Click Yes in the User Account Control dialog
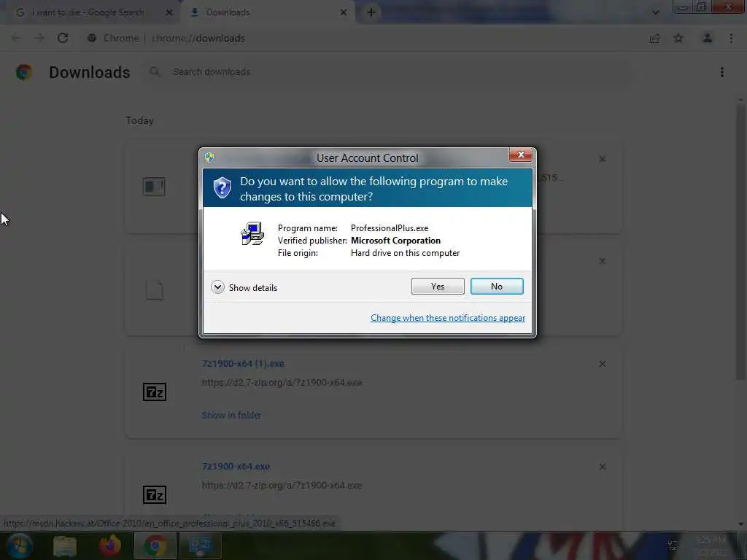This screenshot has height=560, width=747. pos(438,286)
